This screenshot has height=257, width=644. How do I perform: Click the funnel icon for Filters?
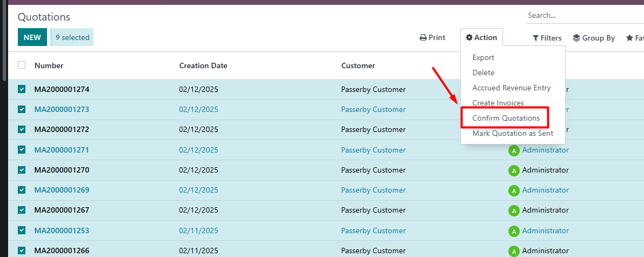[x=535, y=38]
